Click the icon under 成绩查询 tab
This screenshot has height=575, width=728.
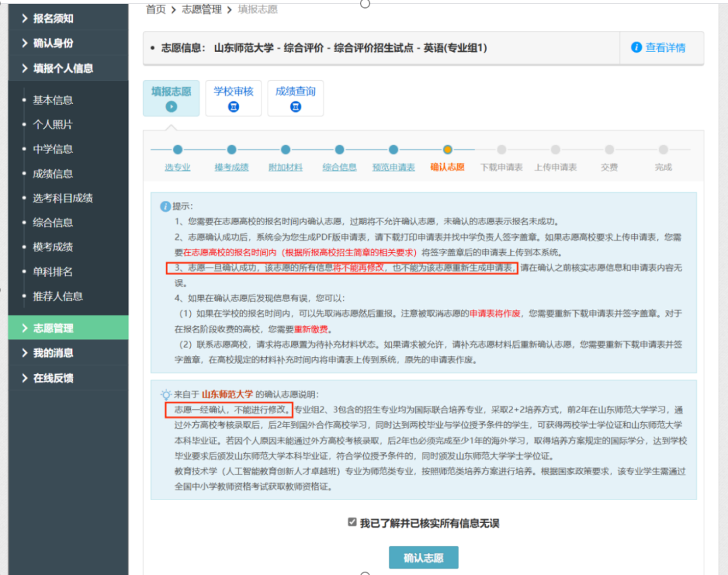(295, 107)
